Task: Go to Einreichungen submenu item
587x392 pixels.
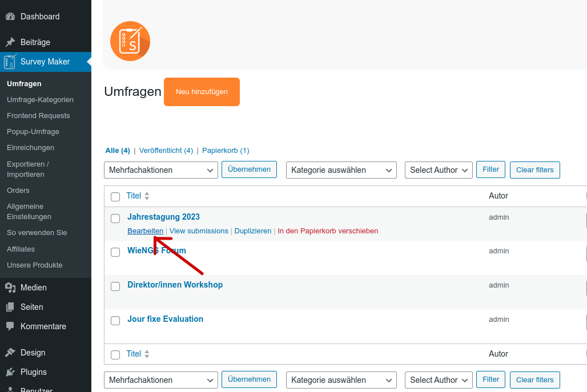Action: click(x=30, y=148)
